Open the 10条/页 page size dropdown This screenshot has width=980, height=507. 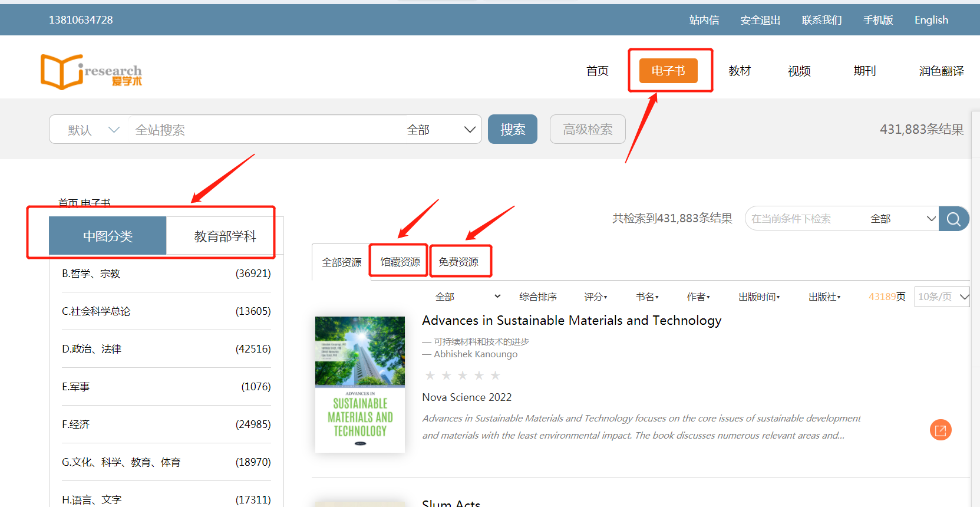[942, 297]
